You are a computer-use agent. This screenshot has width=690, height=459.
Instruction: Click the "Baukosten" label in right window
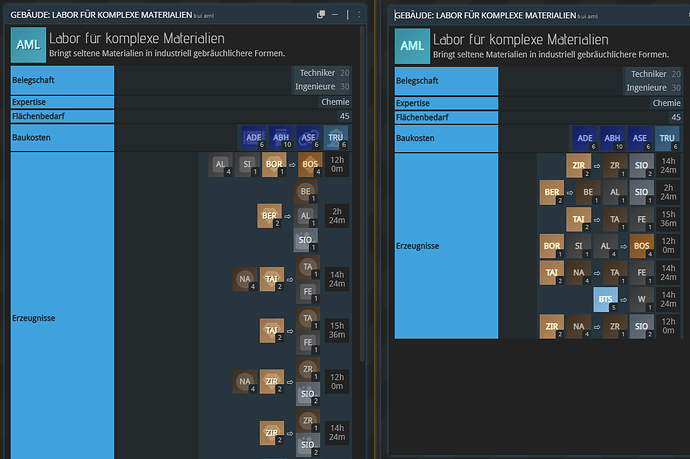click(415, 138)
